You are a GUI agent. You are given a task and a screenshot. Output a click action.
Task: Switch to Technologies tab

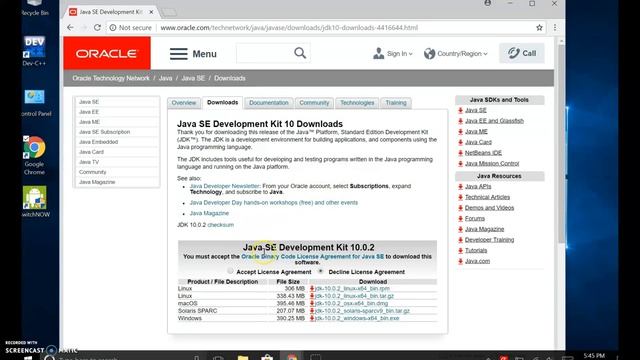point(357,103)
